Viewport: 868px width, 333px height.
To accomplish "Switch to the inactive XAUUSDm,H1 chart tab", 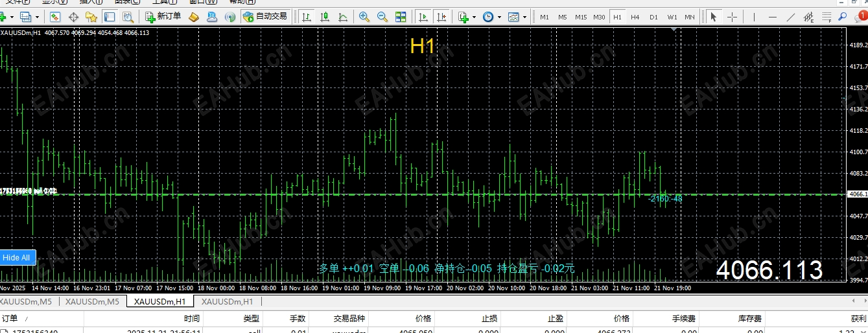I will tap(226, 301).
